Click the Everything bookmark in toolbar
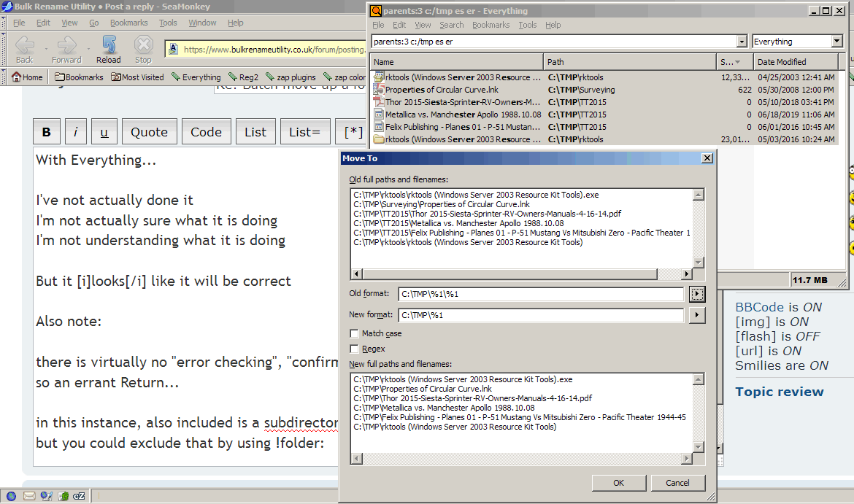Viewport: 854px width, 504px height. point(196,77)
